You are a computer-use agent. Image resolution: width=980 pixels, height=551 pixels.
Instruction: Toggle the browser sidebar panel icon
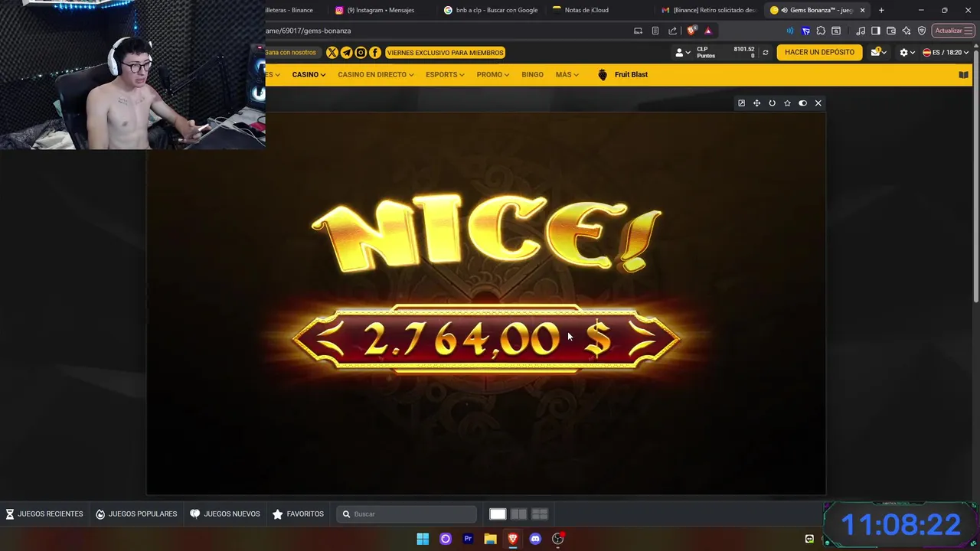(x=876, y=31)
